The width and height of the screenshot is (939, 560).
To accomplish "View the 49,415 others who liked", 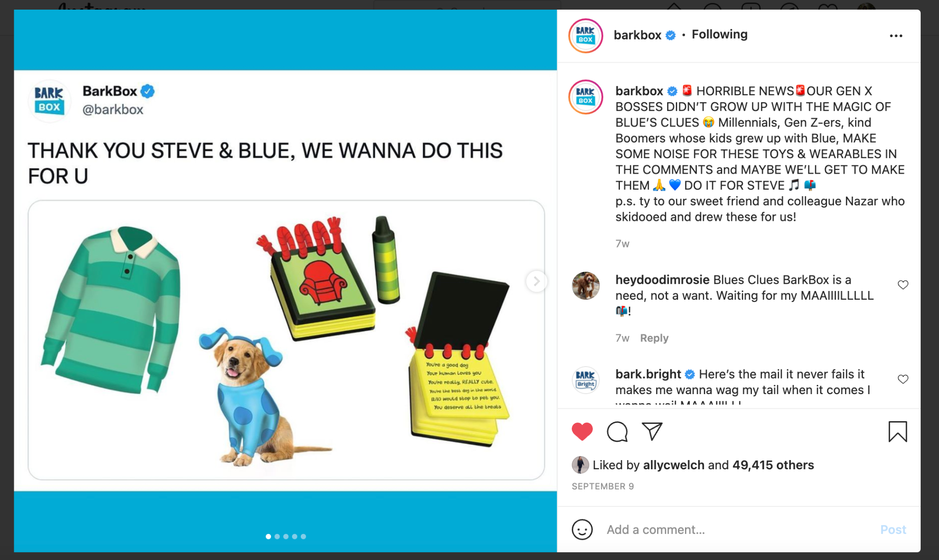I will pyautogui.click(x=773, y=465).
